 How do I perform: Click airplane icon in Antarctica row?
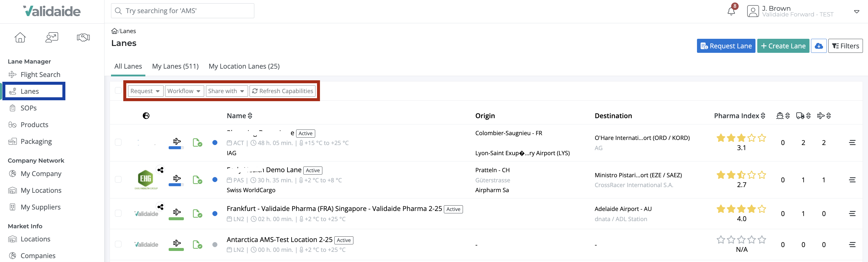point(177,243)
